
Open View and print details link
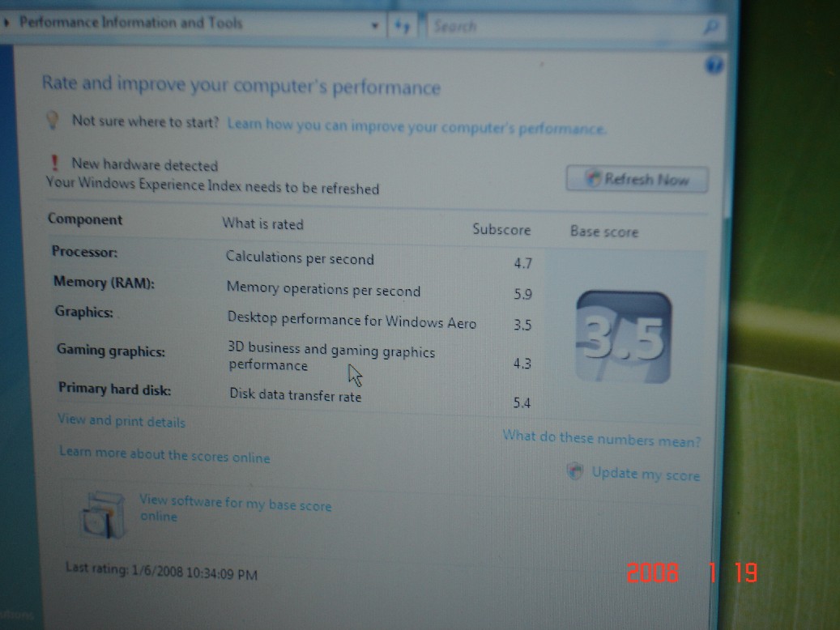tap(122, 420)
